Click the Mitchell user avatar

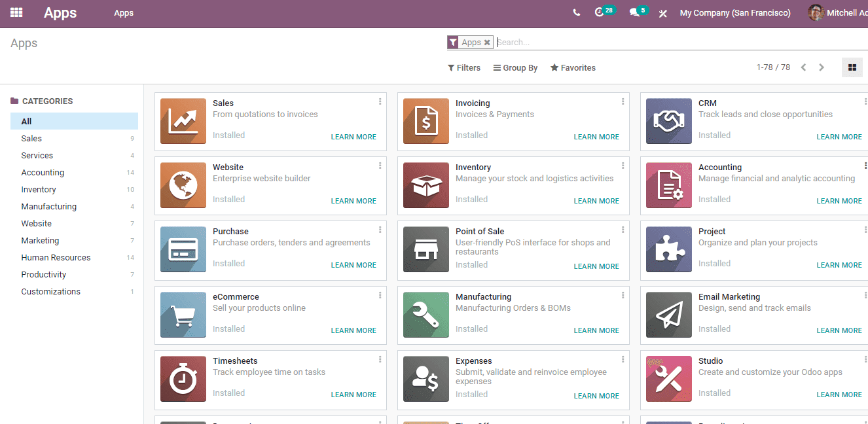(x=816, y=12)
